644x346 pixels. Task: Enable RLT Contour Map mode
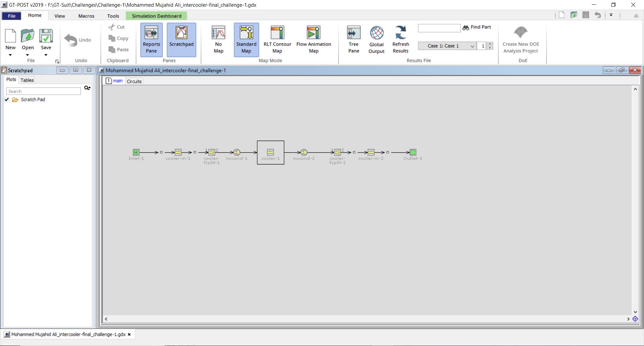coord(277,39)
